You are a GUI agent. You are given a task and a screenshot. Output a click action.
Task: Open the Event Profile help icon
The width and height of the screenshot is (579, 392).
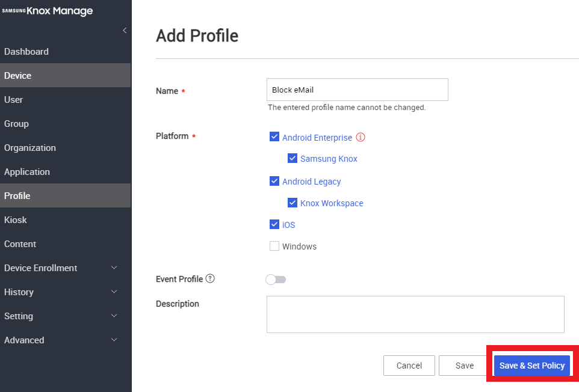pos(210,278)
